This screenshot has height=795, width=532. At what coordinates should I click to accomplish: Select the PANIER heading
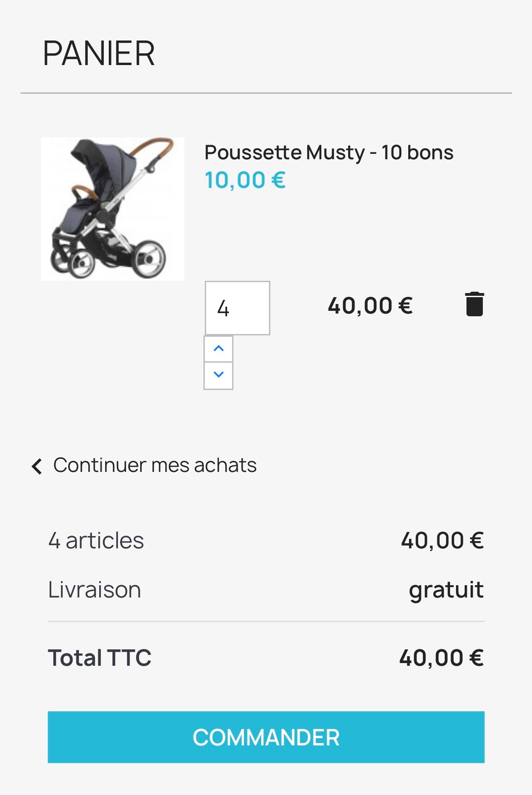99,53
